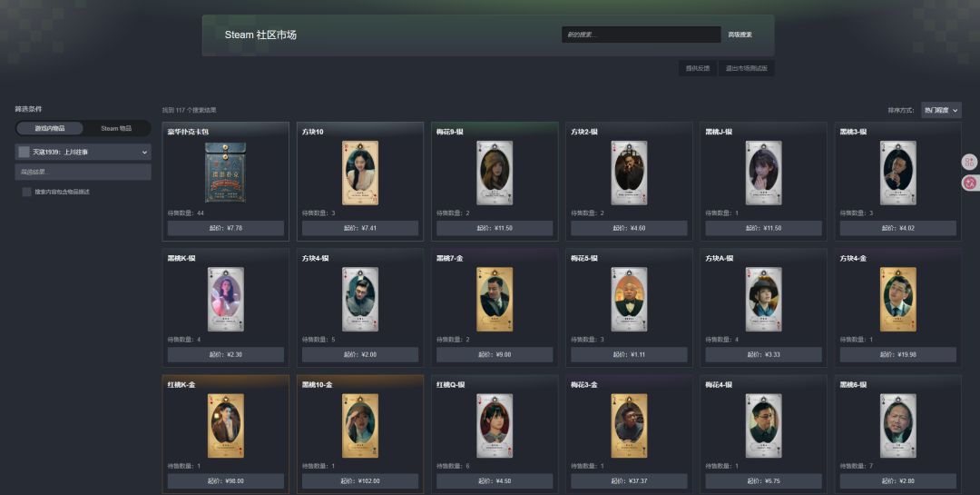Image resolution: width=980 pixels, height=495 pixels.
Task: Click the starting price ¥3.33 button
Action: tap(763, 354)
